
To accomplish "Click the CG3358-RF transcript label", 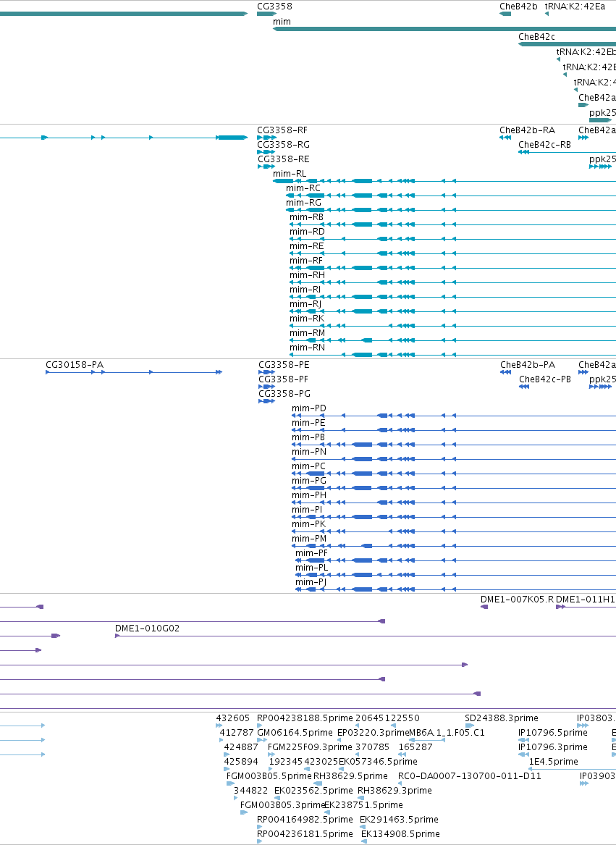I will (x=282, y=130).
